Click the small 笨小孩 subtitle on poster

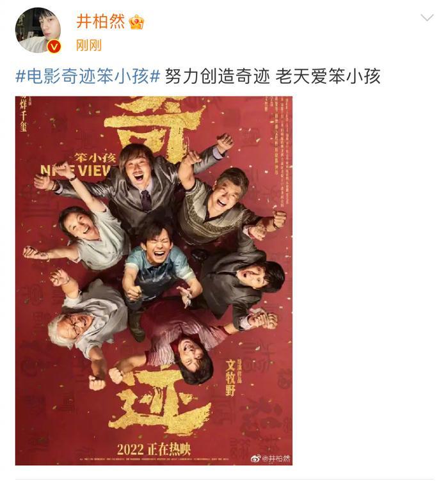(95, 158)
